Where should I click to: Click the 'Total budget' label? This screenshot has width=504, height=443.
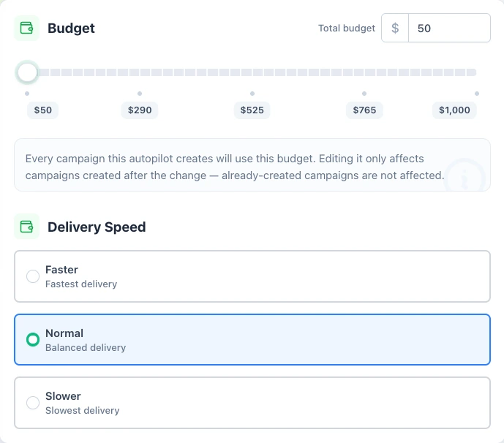pyautogui.click(x=347, y=29)
